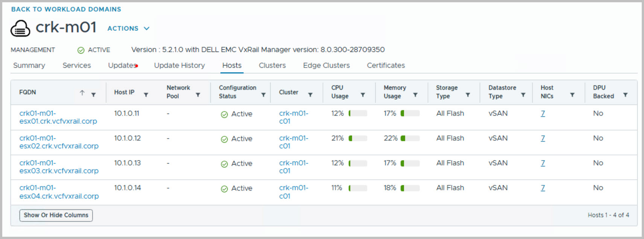This screenshot has width=644, height=239.
Task: Open the Edge Clusters tab
Action: [326, 65]
